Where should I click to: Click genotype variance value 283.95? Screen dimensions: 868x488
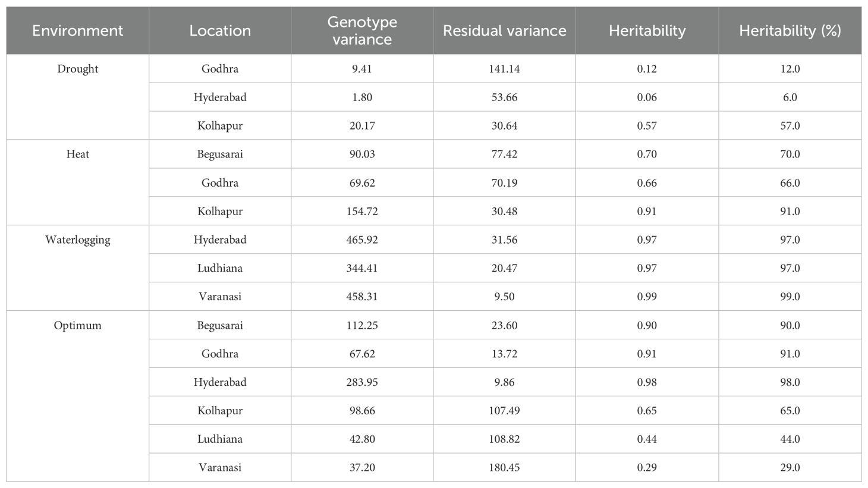pyautogui.click(x=362, y=382)
